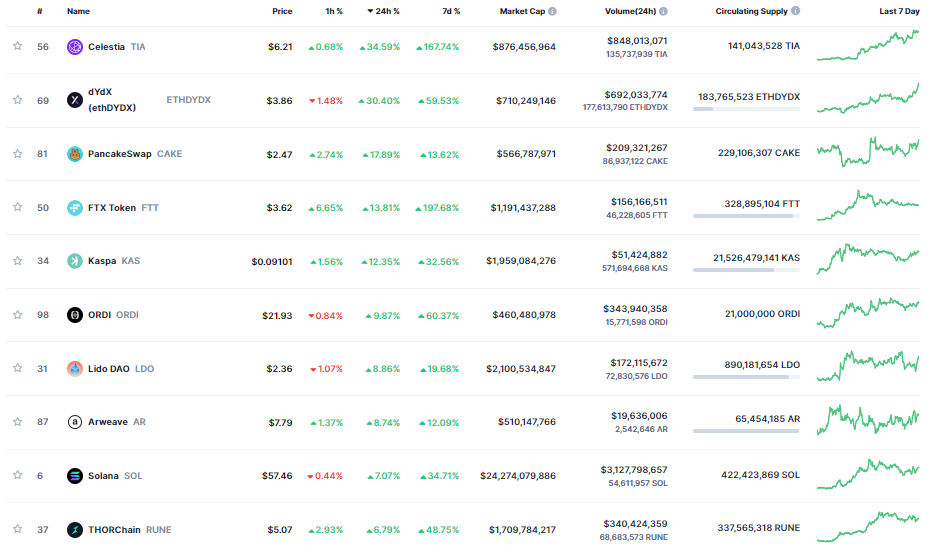Click the Celestia coin logo
The width and height of the screenshot is (942, 552).
click(x=74, y=47)
